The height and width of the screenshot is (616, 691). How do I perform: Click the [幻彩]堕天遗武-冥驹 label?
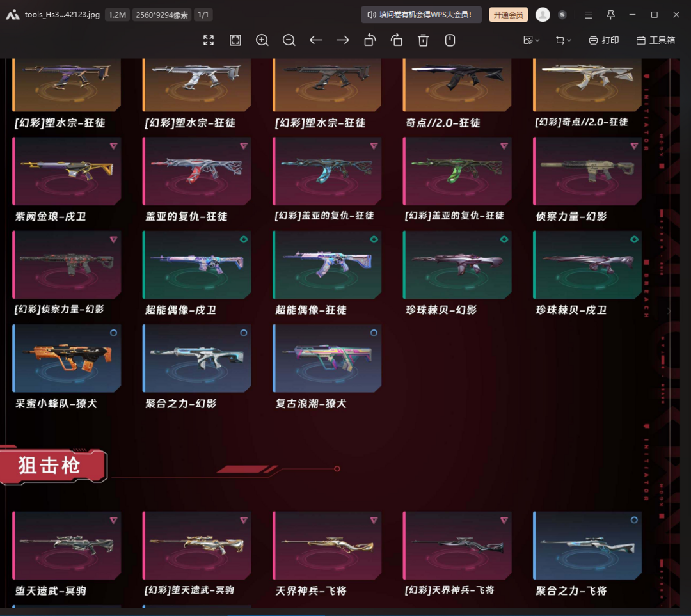(189, 590)
